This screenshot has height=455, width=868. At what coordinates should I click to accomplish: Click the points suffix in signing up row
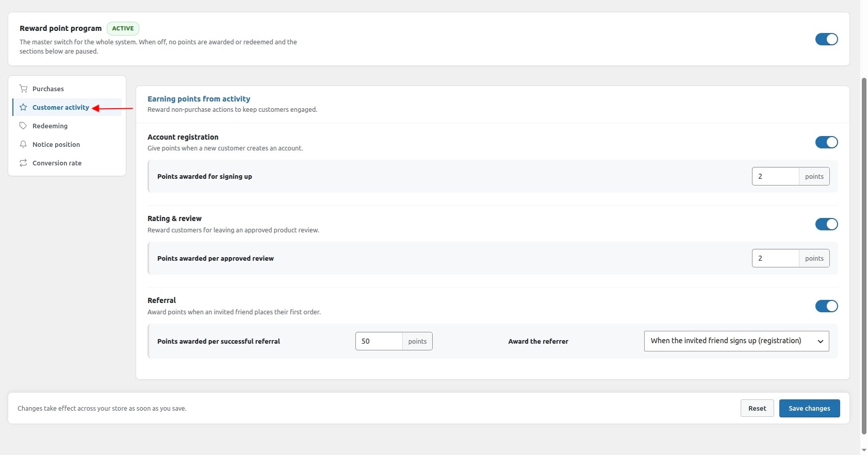814,176
